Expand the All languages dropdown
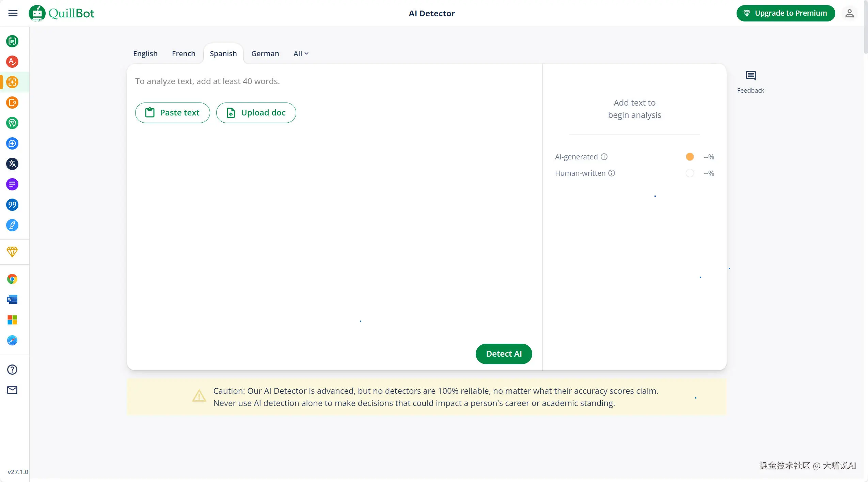Screen dimensions: 868x482 [301, 53]
